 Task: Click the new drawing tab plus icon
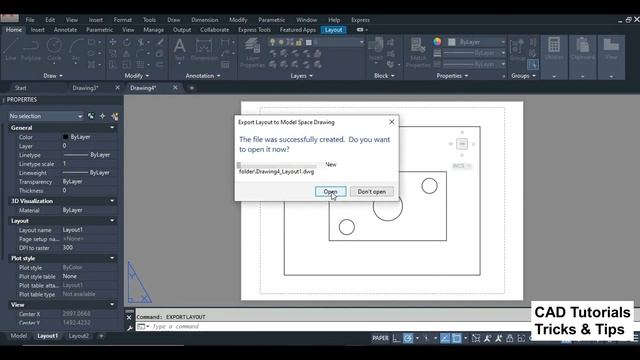(x=191, y=88)
